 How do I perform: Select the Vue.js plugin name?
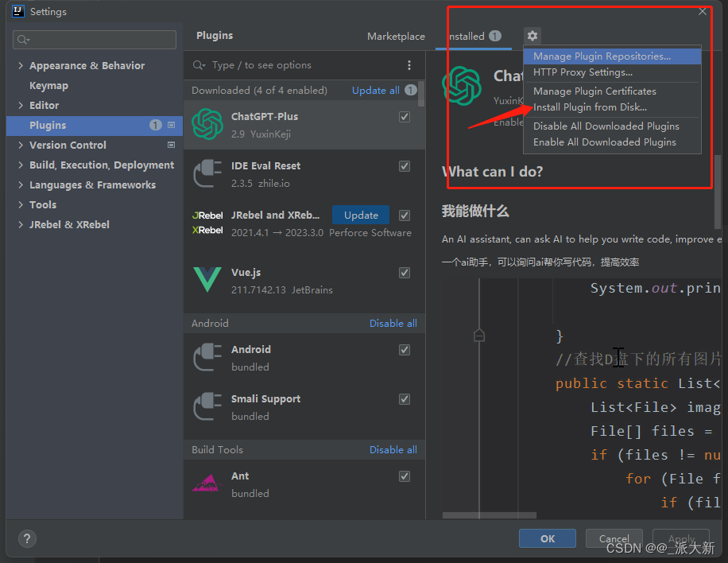point(246,273)
